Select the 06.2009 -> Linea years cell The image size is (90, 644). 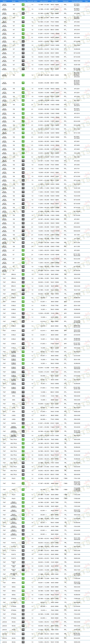(x=44, y=419)
